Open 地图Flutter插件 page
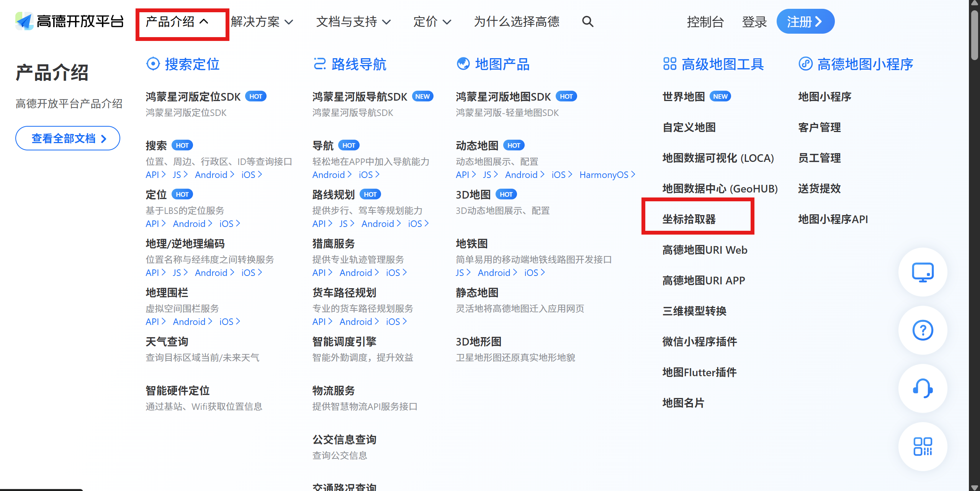Viewport: 980px width, 491px height. coord(699,372)
